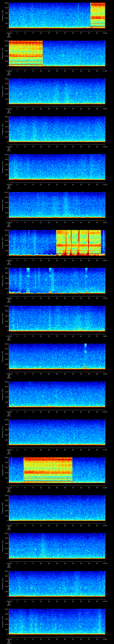This screenshot has width=114, height=644.
Task: Click the short burst near 48 s in the 5:38:00 panel
Action: click(x=85, y=356)
